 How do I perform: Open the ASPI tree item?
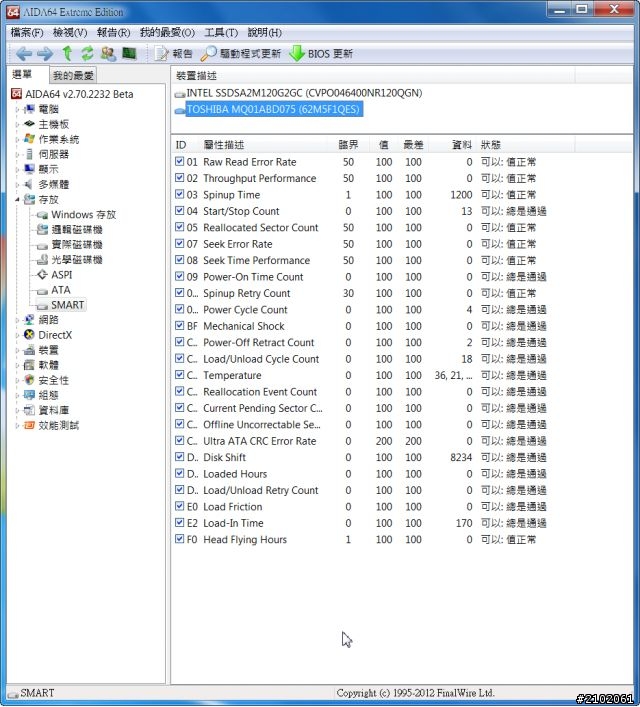click(55, 275)
